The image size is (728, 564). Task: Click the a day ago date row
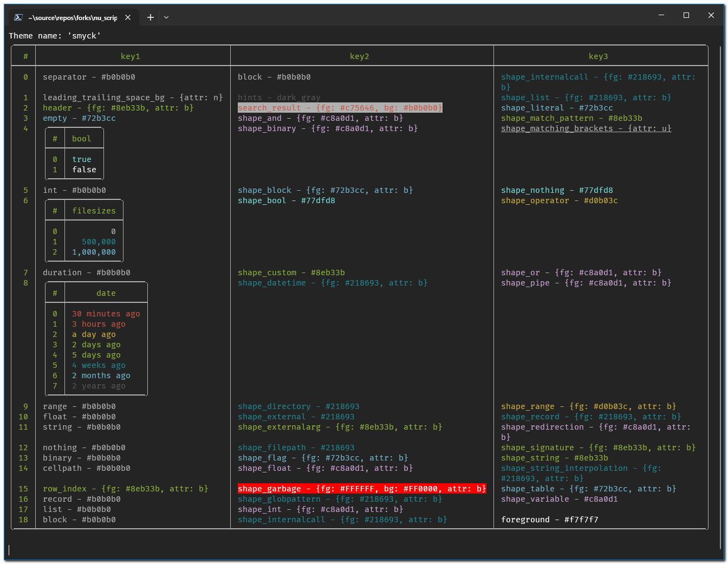coord(94,334)
